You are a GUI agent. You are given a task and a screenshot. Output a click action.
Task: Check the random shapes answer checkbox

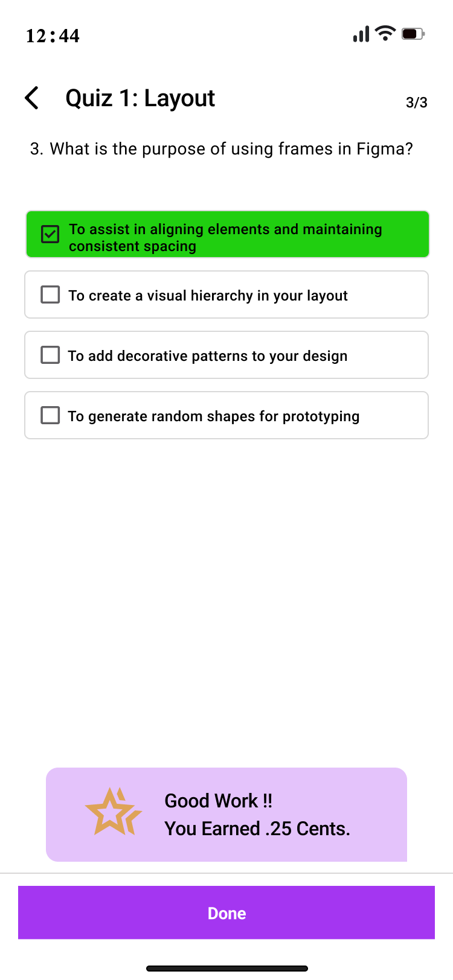tap(50, 415)
